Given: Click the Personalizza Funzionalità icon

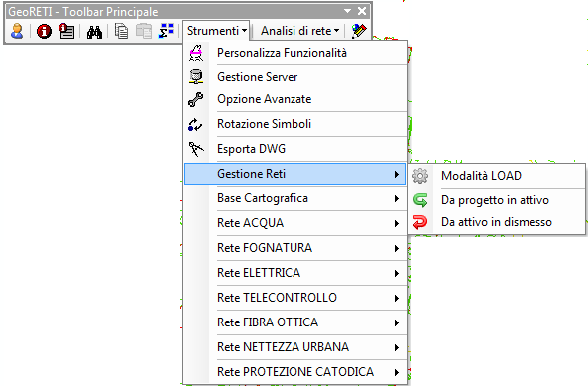Looking at the screenshot, I should point(196,53).
